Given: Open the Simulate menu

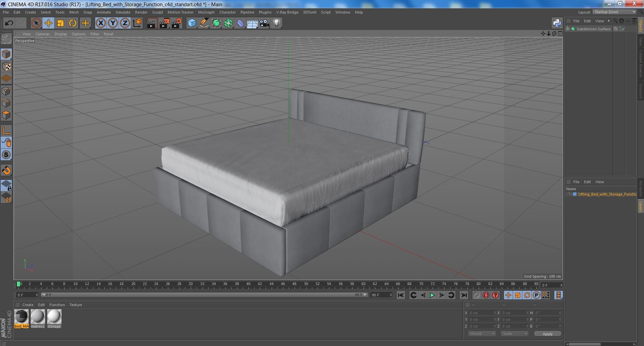Looking at the screenshot, I should point(123,12).
